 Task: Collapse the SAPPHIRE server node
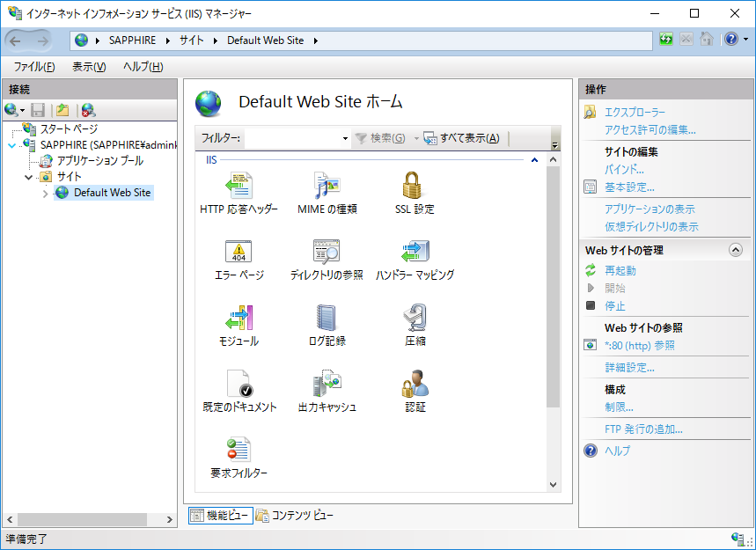coord(12,145)
